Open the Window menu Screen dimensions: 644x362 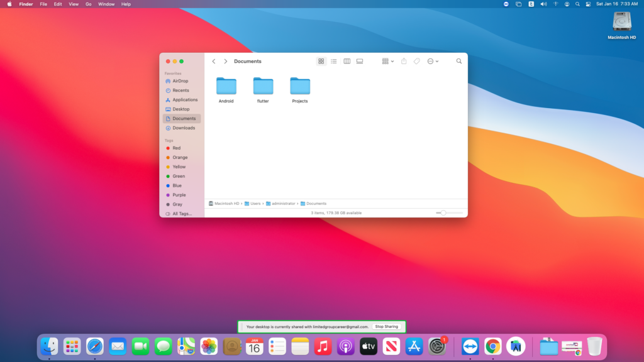[x=106, y=4]
